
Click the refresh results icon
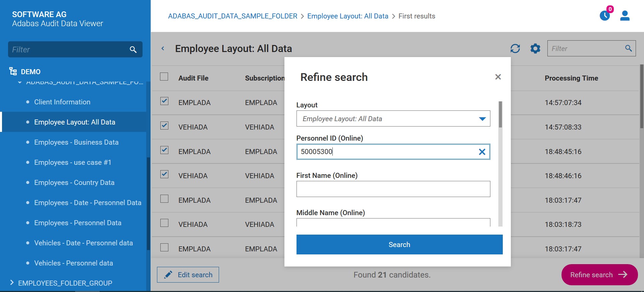coord(515,49)
